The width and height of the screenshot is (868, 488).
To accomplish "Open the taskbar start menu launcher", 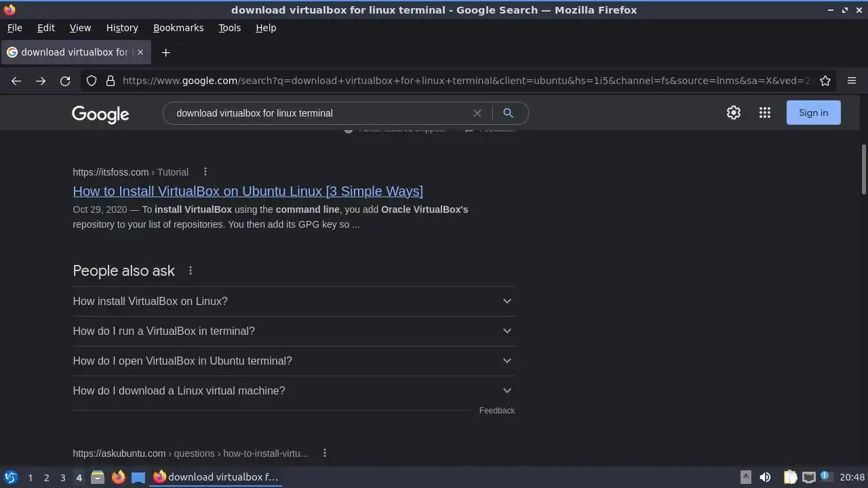I will click(x=11, y=477).
